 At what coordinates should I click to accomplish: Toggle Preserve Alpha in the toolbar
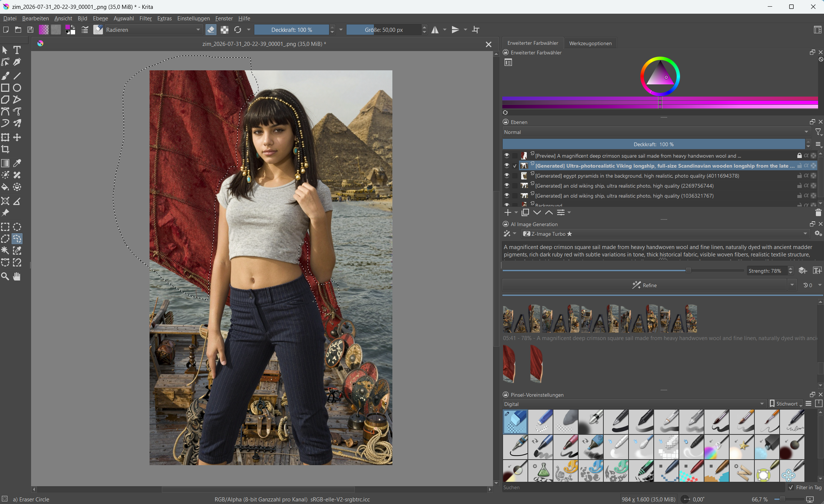pyautogui.click(x=224, y=30)
